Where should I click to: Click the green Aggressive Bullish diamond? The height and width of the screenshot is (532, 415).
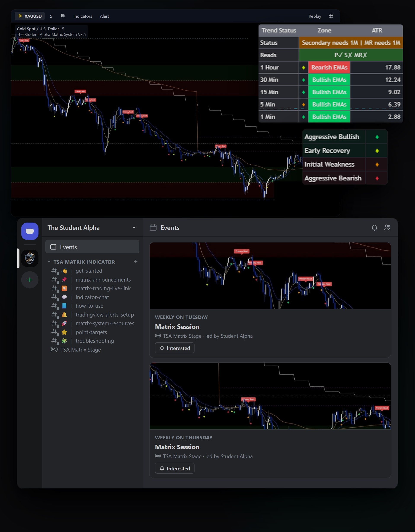click(377, 137)
